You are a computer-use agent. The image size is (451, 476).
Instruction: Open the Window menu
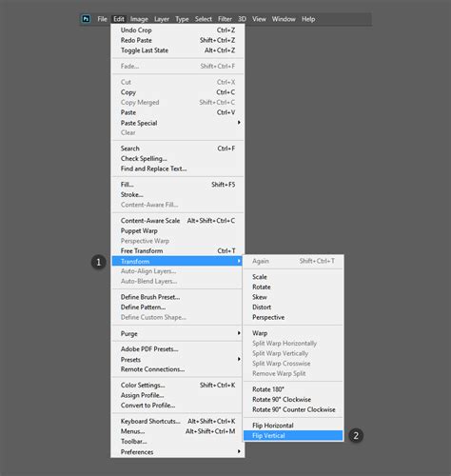284,19
